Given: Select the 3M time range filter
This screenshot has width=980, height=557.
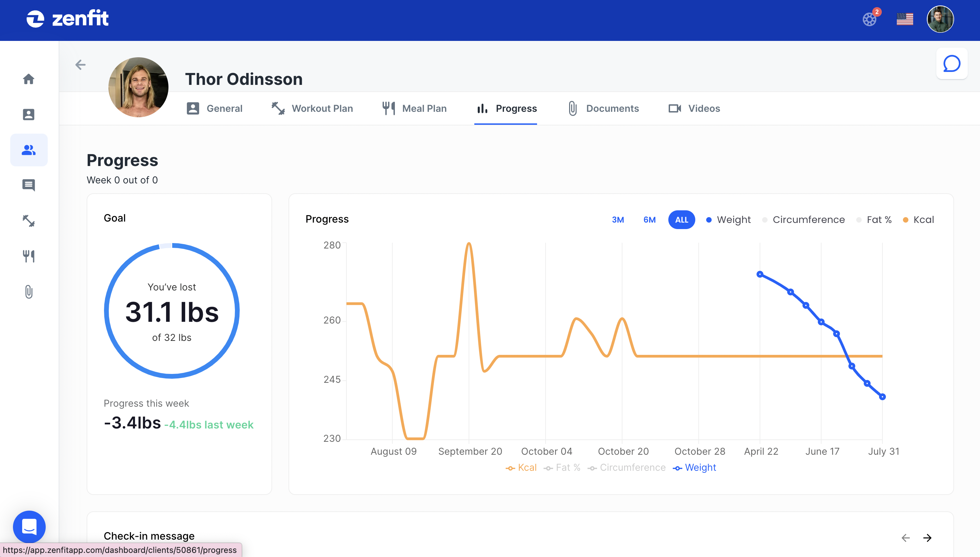Looking at the screenshot, I should [618, 220].
